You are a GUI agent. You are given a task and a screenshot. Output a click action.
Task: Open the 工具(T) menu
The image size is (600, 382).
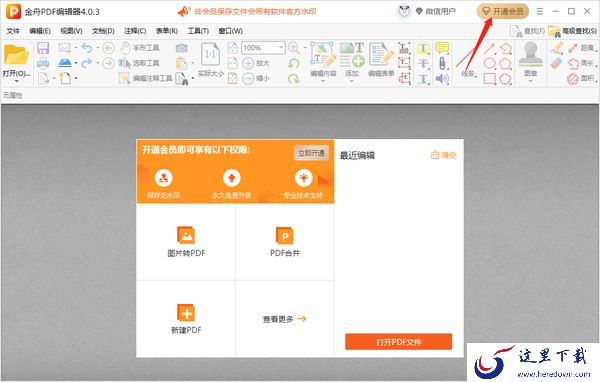[198, 31]
